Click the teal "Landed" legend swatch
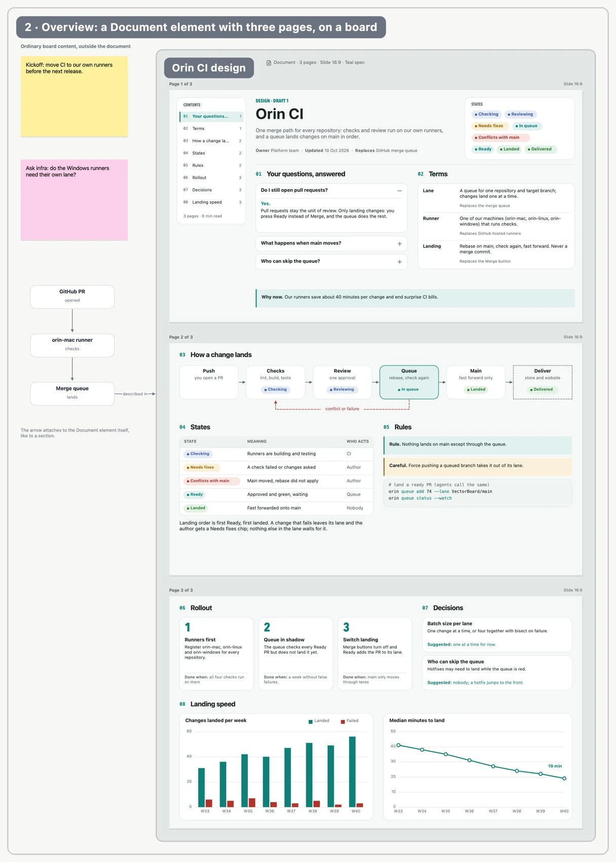Screen dimensions: 616x862 310,722
